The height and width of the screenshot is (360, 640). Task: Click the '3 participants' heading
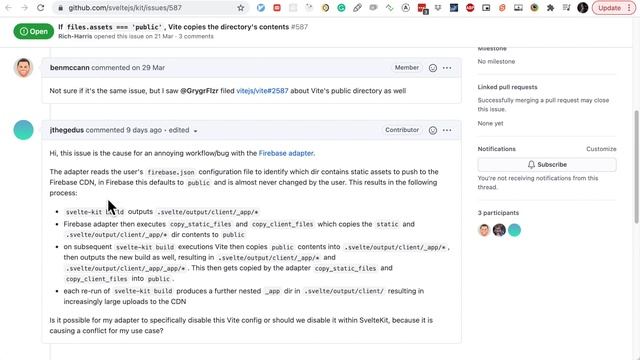click(x=498, y=213)
